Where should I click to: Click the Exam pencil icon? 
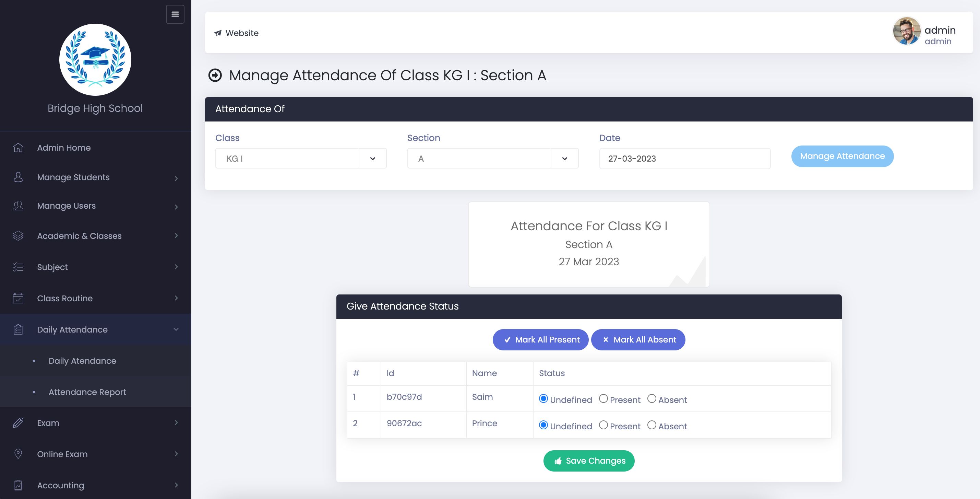18,423
